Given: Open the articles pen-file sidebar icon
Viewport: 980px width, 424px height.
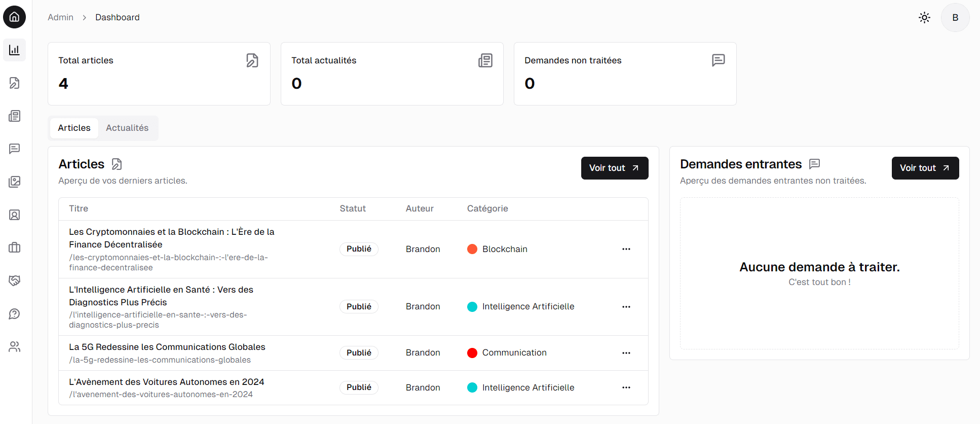Looking at the screenshot, I should [x=14, y=83].
